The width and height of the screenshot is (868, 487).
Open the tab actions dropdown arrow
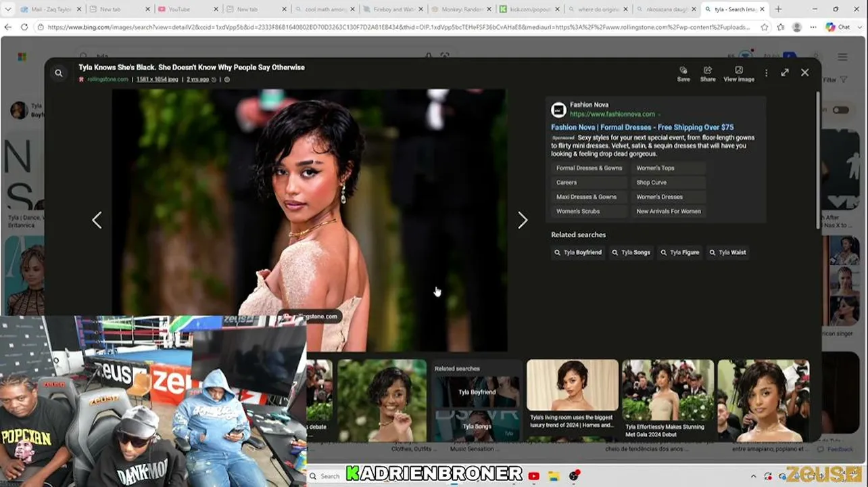(7, 9)
